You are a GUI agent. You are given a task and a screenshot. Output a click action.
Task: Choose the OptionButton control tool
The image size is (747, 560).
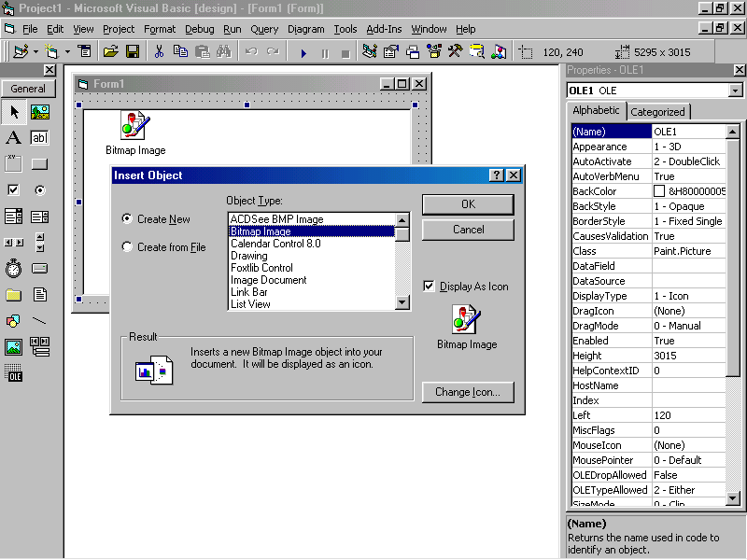click(40, 190)
